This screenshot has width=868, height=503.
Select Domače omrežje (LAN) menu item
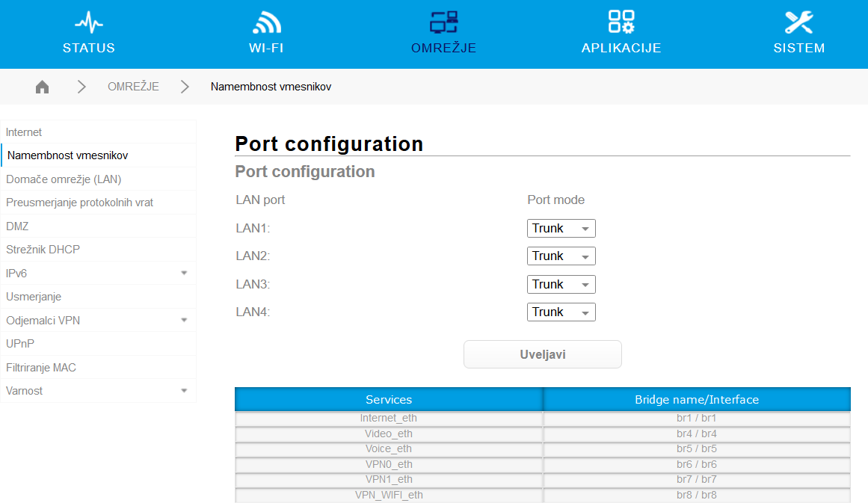click(x=64, y=179)
